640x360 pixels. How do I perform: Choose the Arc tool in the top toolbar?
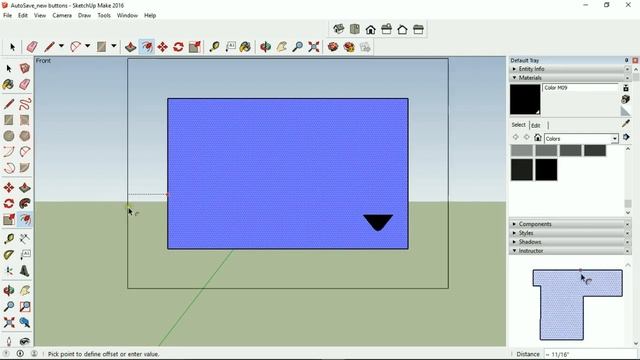click(76, 47)
